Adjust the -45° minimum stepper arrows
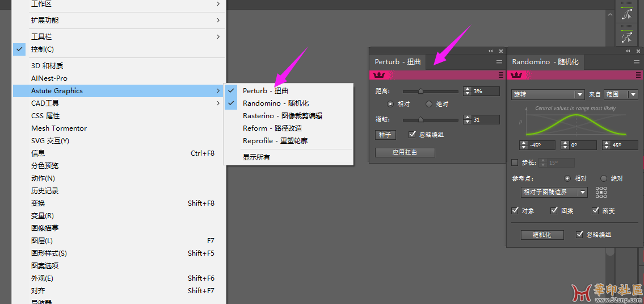The height and width of the screenshot is (304, 644). (523, 145)
